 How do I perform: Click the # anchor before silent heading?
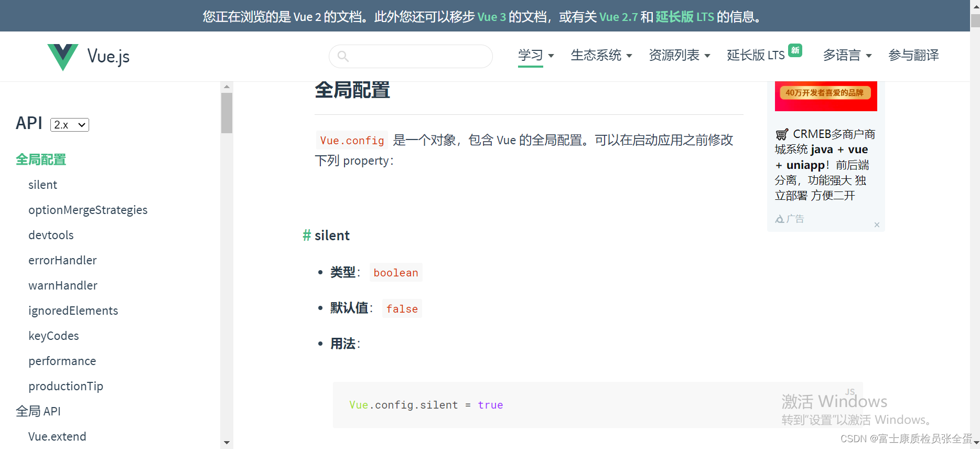pyautogui.click(x=307, y=236)
